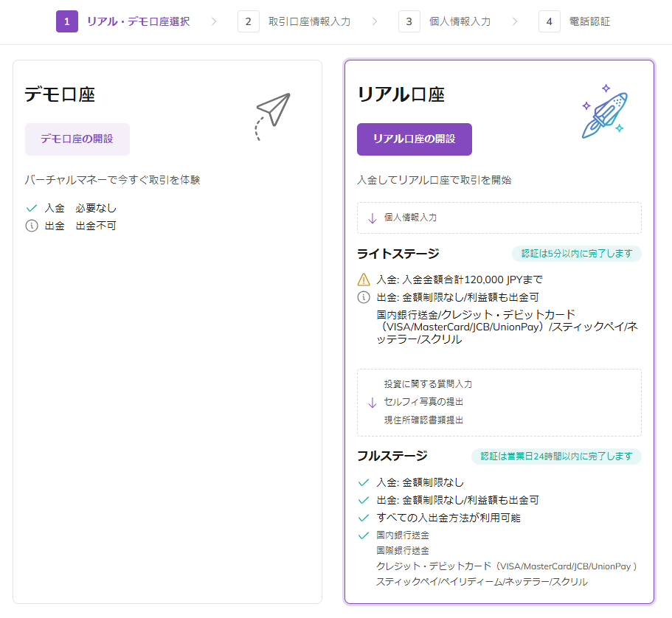The image size is (672, 618).
Task: Click the info icon next to demo withdrawal
Action: 31,226
